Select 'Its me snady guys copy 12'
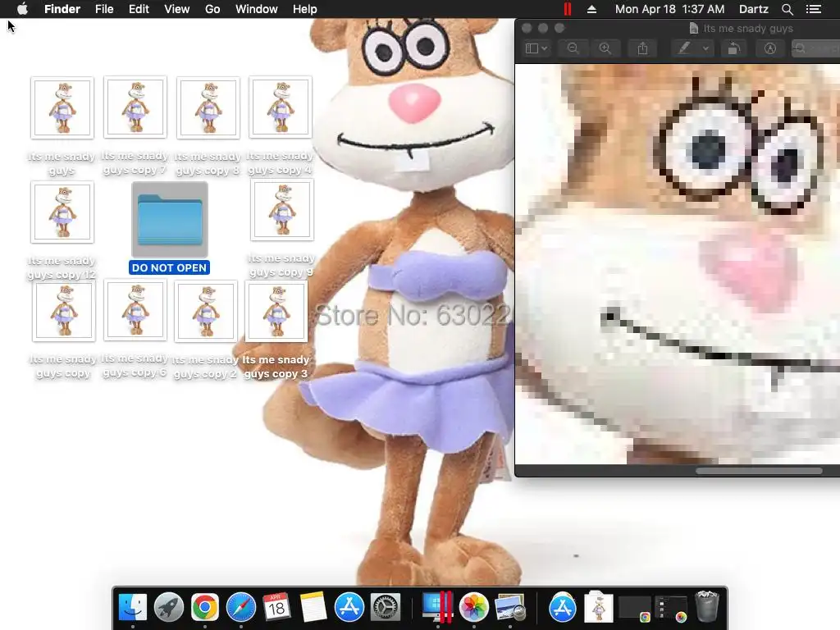840x630 pixels. click(x=62, y=212)
